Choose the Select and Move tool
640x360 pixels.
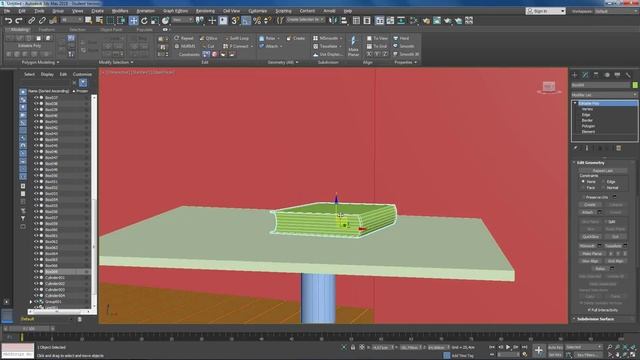click(133, 20)
